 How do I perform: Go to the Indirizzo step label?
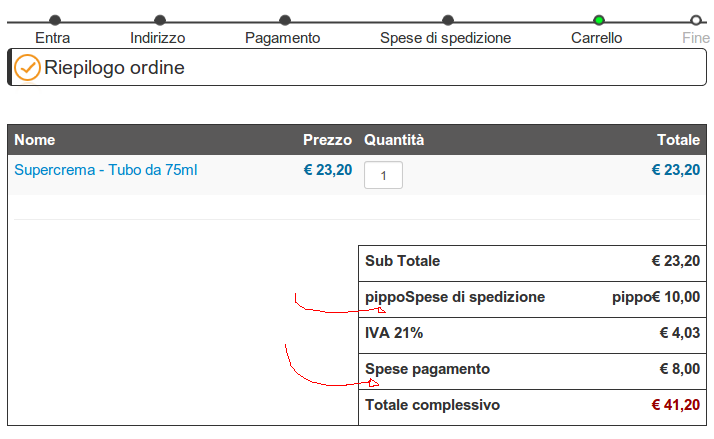coord(158,38)
